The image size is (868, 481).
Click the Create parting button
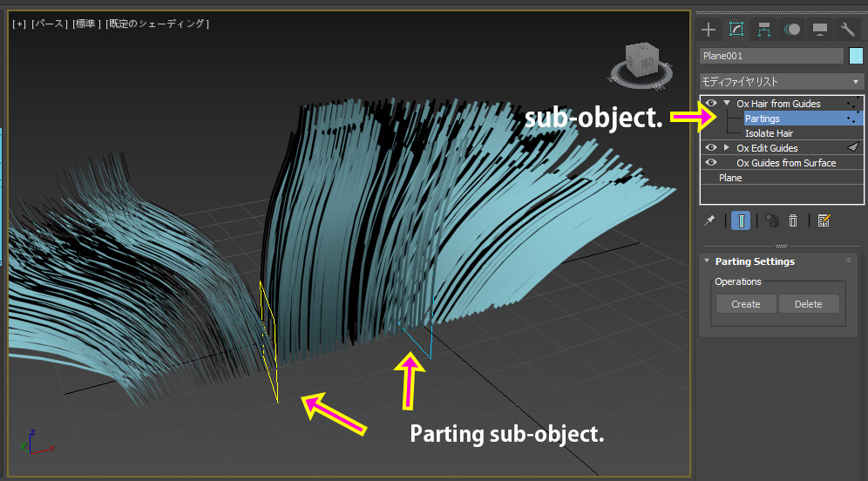click(x=746, y=304)
